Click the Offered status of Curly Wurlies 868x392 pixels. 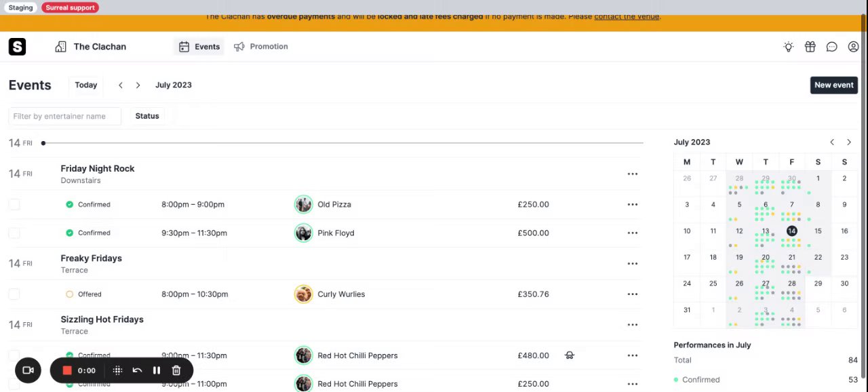[x=83, y=294]
